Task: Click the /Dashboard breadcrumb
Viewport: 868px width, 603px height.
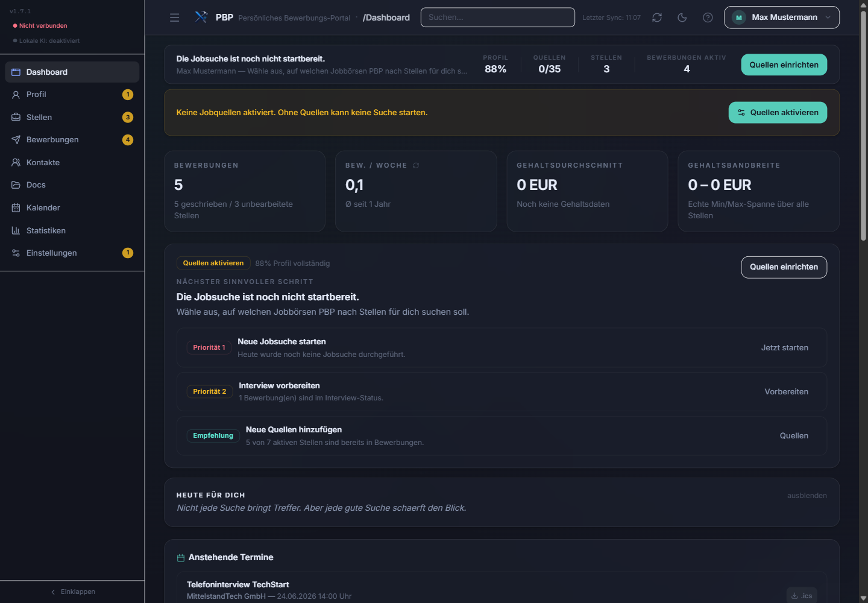Action: 386,17
